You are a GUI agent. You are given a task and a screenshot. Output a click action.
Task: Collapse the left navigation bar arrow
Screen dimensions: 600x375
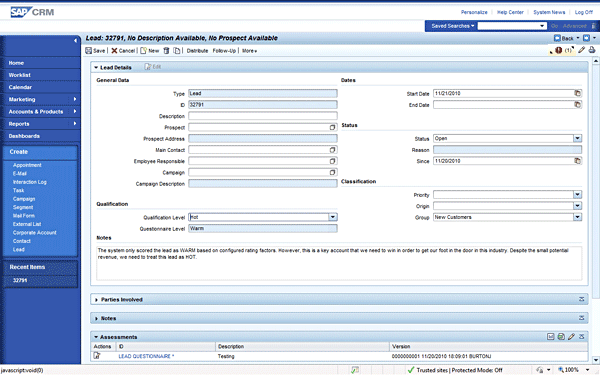tap(75, 40)
